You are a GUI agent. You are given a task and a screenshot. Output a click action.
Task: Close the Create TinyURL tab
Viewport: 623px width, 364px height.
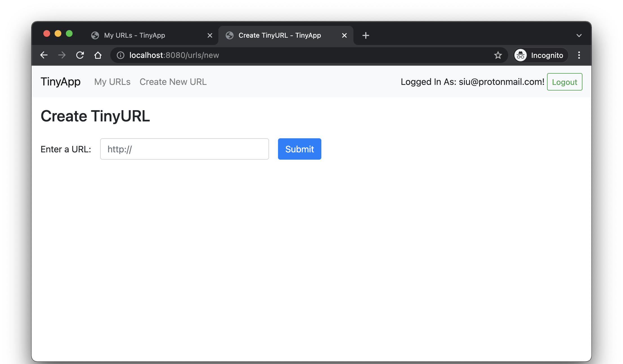(x=344, y=35)
